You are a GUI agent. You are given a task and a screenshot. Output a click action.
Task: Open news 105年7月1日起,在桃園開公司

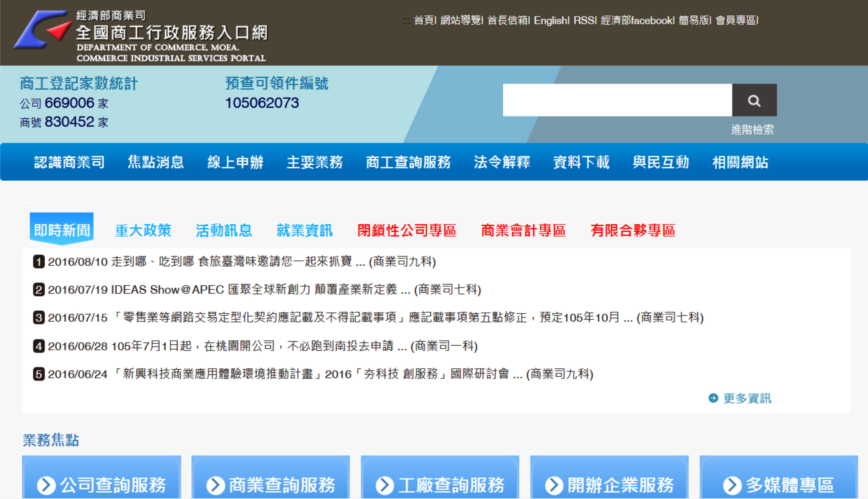click(263, 346)
